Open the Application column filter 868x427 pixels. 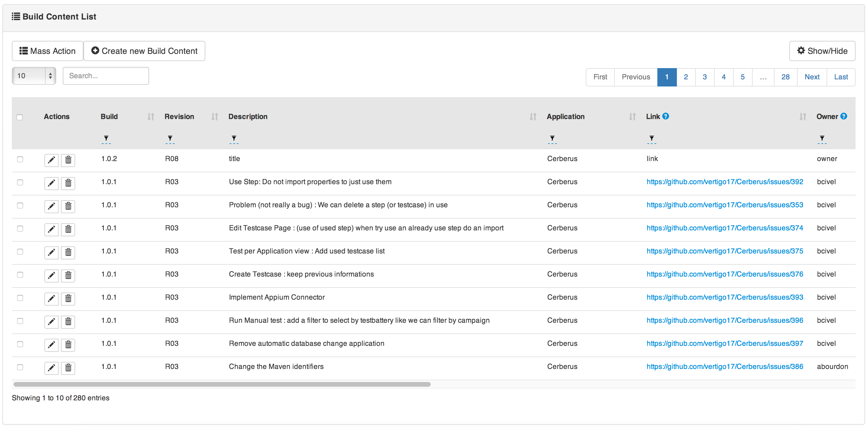[552, 139]
